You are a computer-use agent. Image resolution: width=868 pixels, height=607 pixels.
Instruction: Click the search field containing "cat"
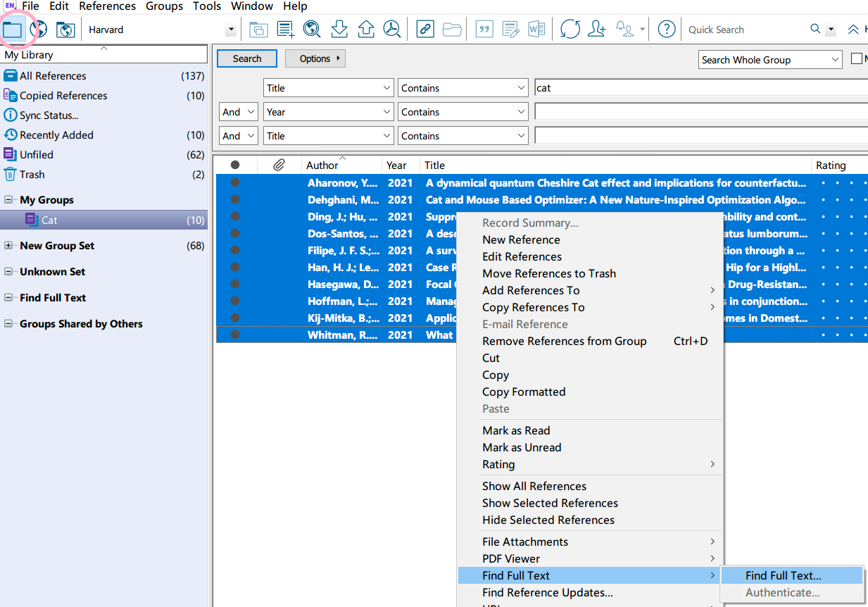point(701,88)
